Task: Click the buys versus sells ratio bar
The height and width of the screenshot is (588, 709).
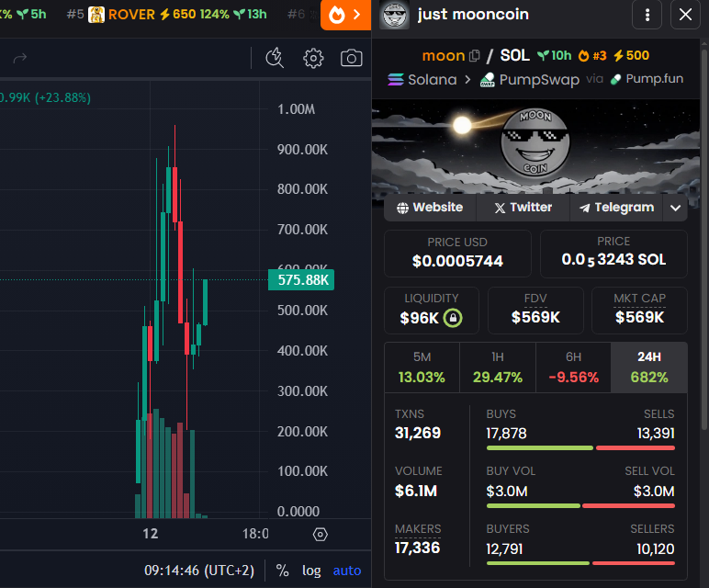Action: click(580, 447)
